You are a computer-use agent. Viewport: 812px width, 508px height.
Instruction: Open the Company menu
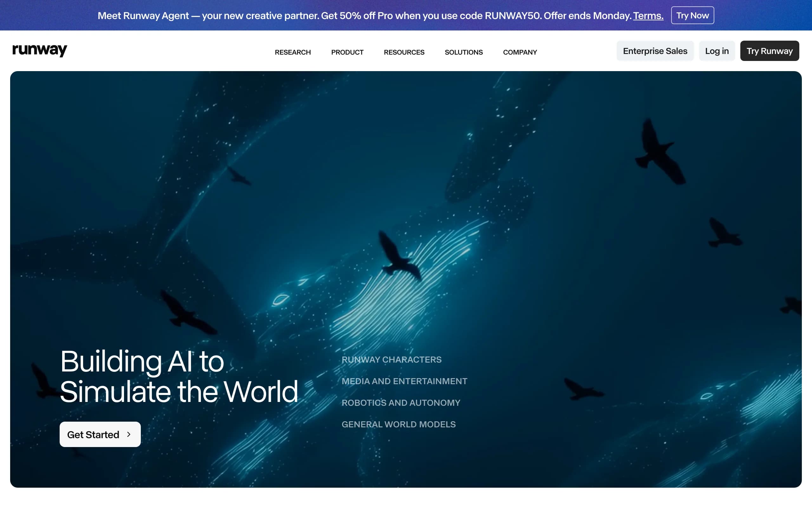pos(520,52)
